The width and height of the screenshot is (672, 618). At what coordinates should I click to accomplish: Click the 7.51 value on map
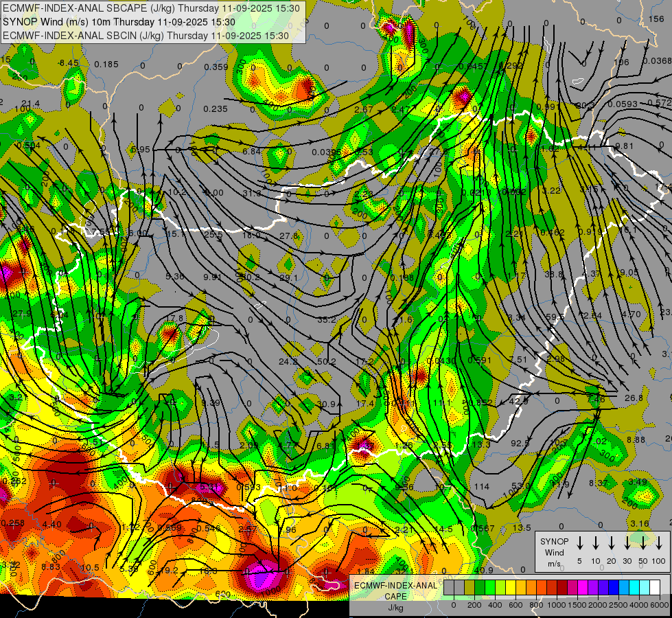click(x=518, y=359)
